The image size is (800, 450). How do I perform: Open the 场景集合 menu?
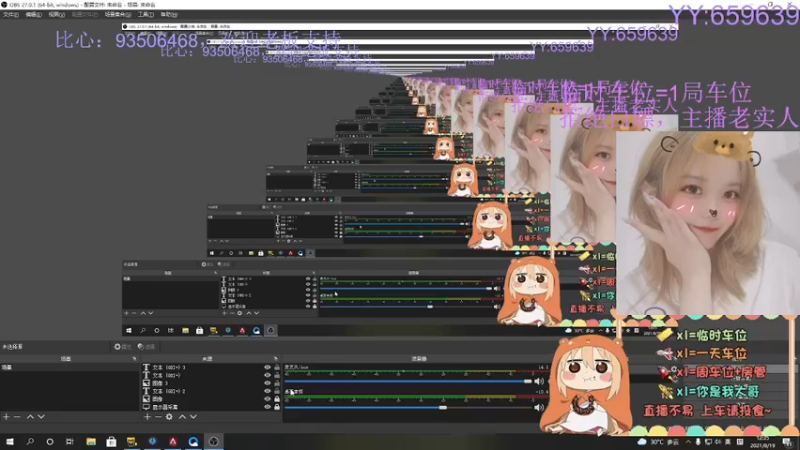(x=117, y=15)
